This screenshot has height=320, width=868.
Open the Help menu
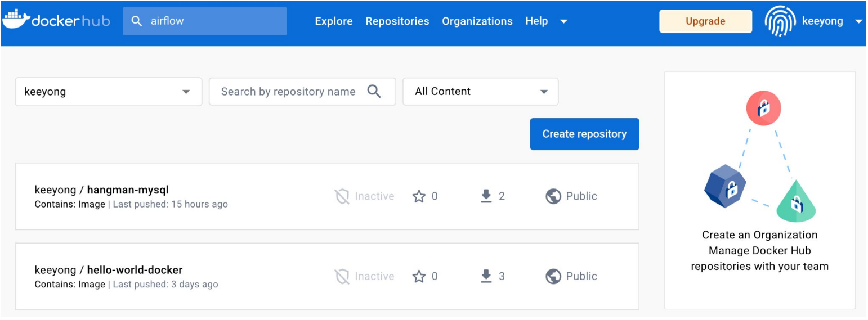point(536,21)
